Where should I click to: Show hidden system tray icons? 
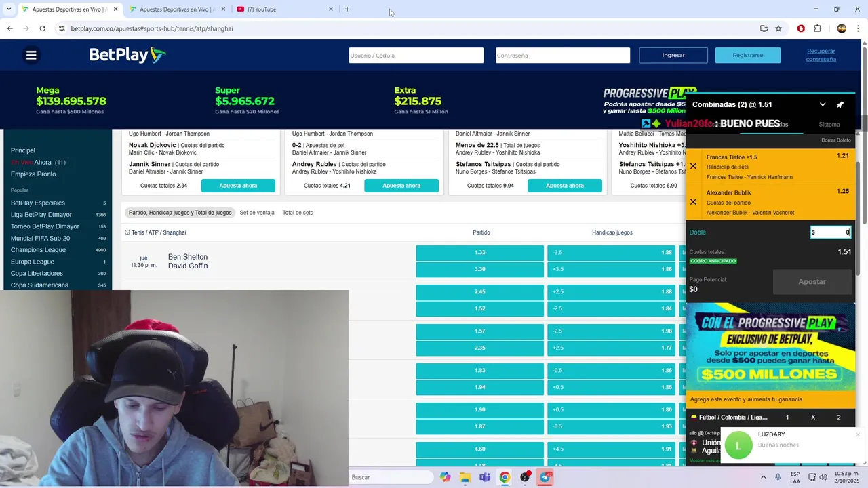[763, 477]
